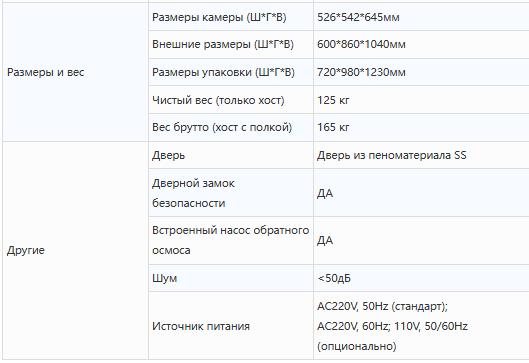Click the 'Дверь' parameter label
529x363 pixels.
(x=168, y=155)
